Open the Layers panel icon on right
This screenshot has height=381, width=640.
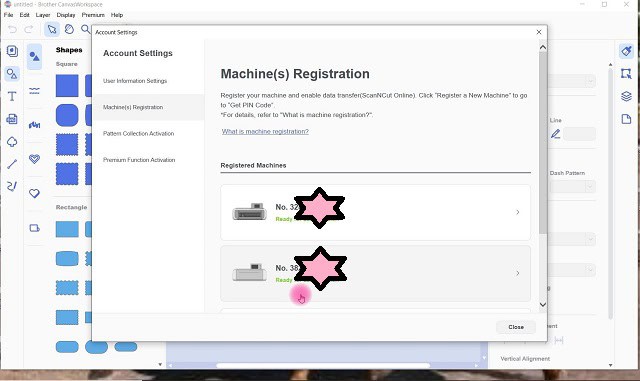(x=626, y=96)
